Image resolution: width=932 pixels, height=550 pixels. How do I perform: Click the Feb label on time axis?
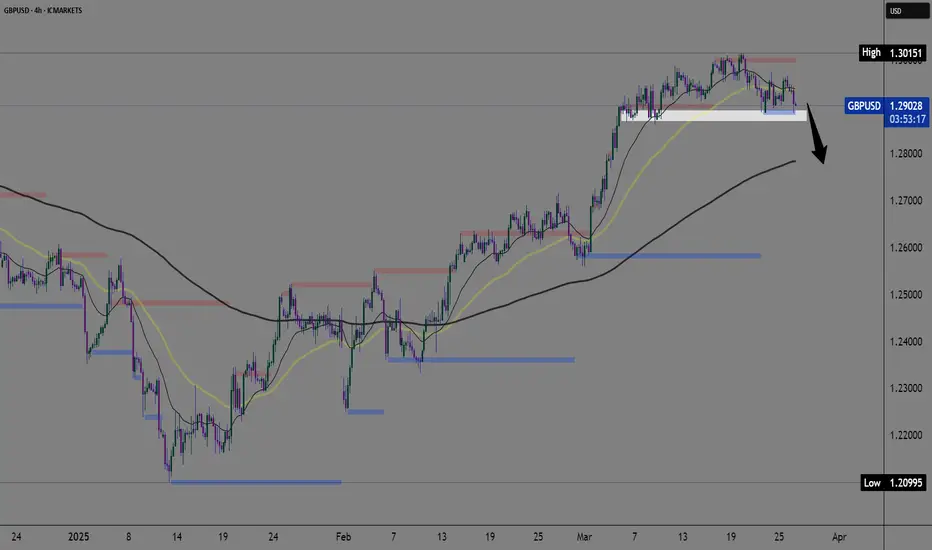[343, 537]
